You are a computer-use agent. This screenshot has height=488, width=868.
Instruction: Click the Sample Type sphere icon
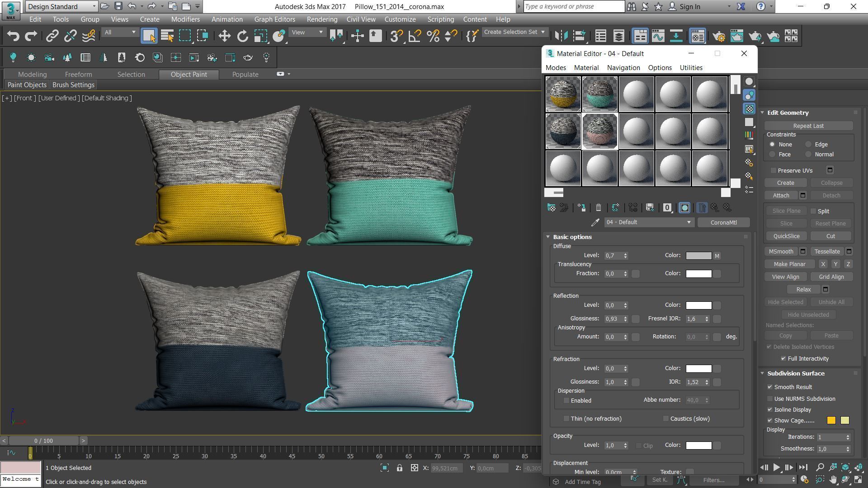pyautogui.click(x=749, y=82)
